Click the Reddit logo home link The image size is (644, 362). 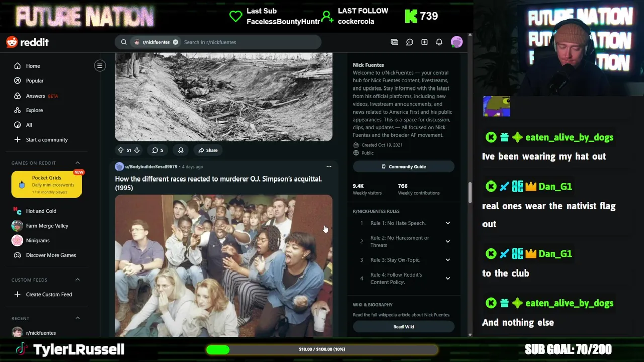click(x=27, y=42)
